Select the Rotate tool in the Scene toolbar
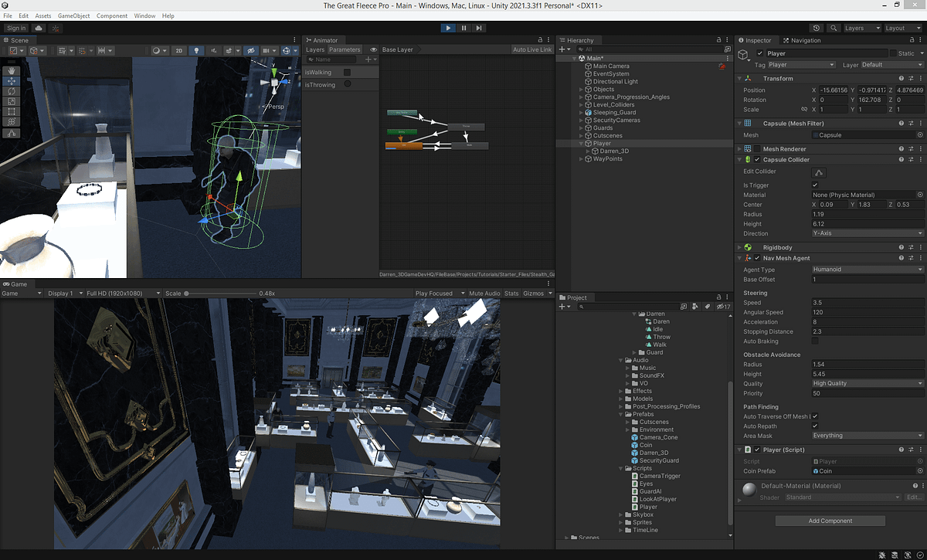 click(11, 90)
